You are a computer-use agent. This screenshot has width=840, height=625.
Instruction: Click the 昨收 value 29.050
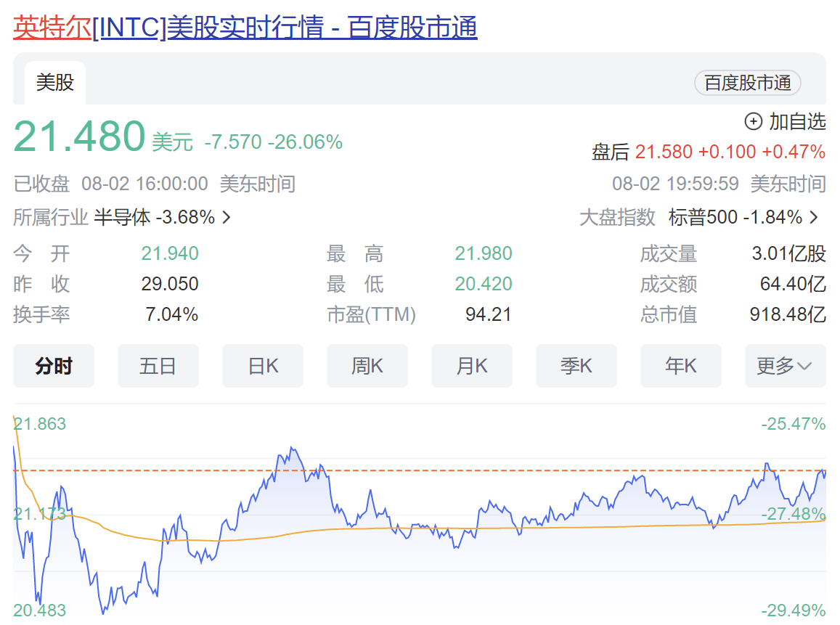(x=170, y=284)
